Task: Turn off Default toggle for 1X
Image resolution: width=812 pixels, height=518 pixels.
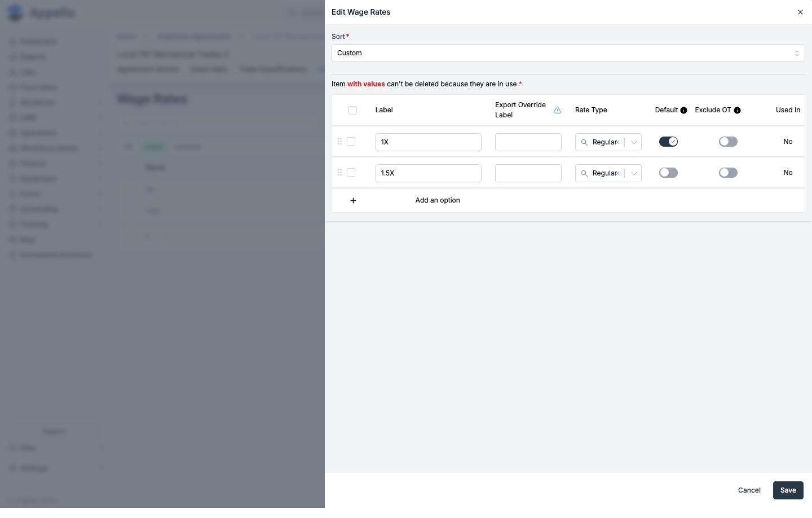Action: pos(668,142)
